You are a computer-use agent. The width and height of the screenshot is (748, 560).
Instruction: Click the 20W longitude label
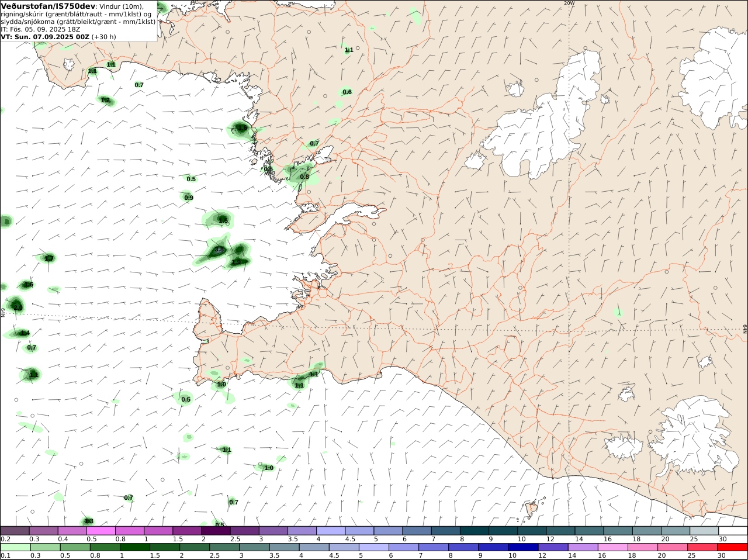point(569,3)
